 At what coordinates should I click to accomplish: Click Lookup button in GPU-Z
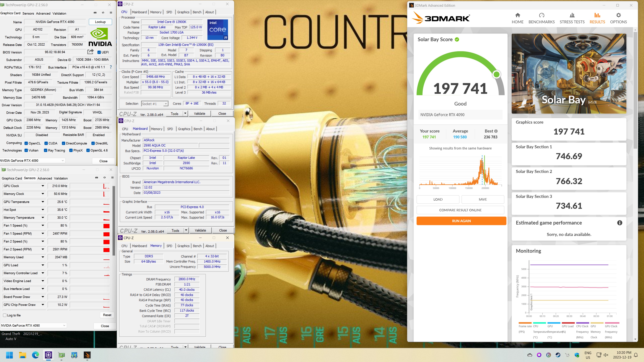click(100, 22)
